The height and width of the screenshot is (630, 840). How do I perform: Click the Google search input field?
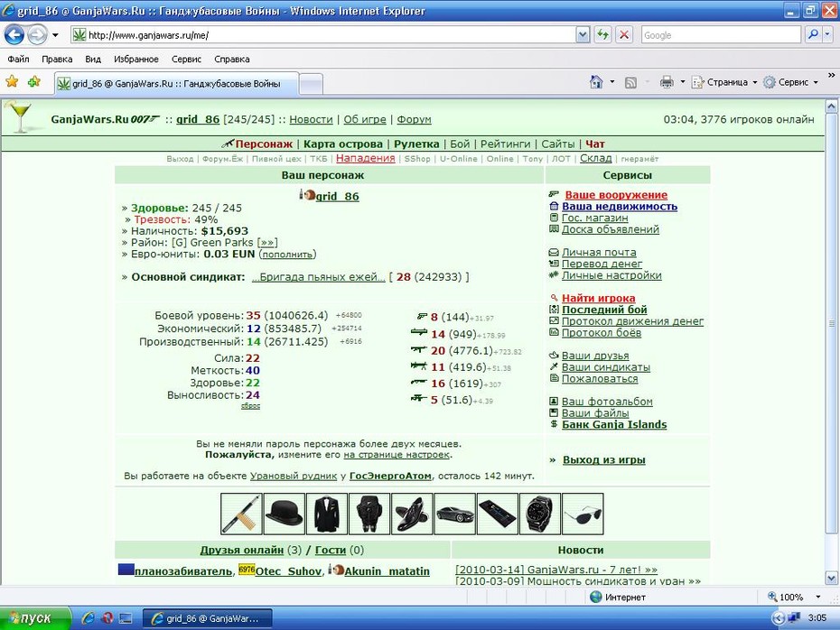point(721,35)
